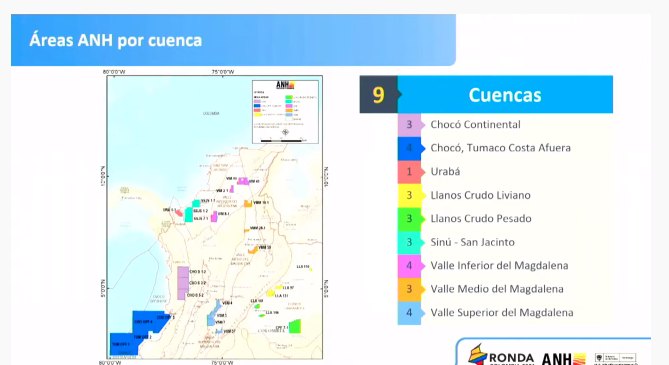Click the 'Áreas ANH por cuenca' slide title
This screenshot has height=365, width=669.
click(116, 40)
